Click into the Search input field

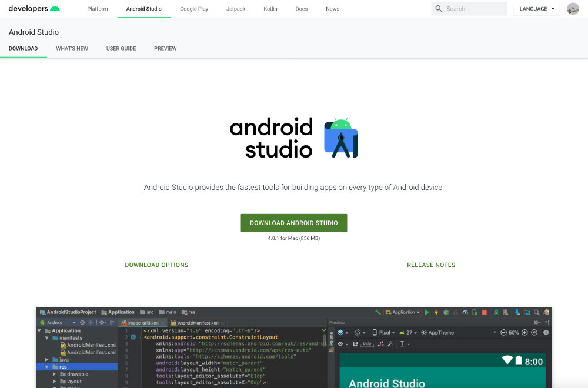[x=469, y=9]
